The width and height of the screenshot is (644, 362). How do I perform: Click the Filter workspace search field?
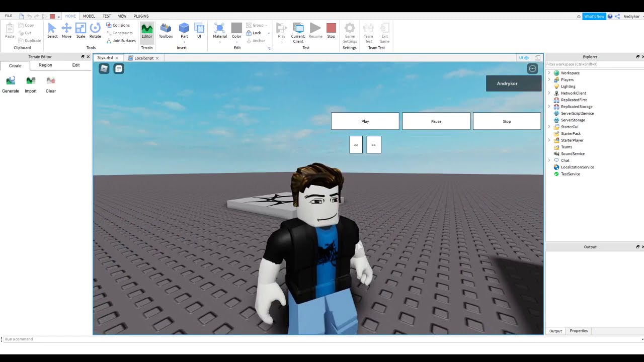[x=594, y=64]
